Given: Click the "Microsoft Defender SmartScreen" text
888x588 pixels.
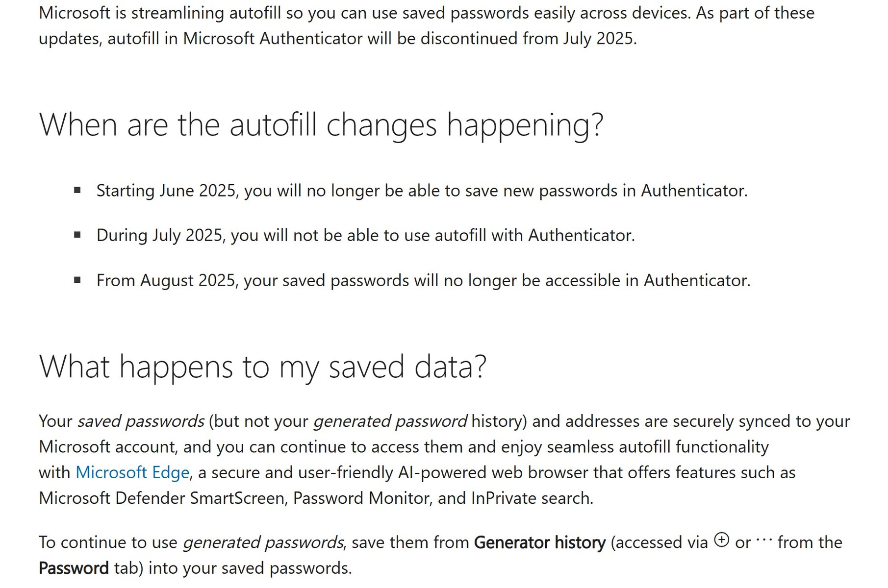Looking at the screenshot, I should 162,498.
